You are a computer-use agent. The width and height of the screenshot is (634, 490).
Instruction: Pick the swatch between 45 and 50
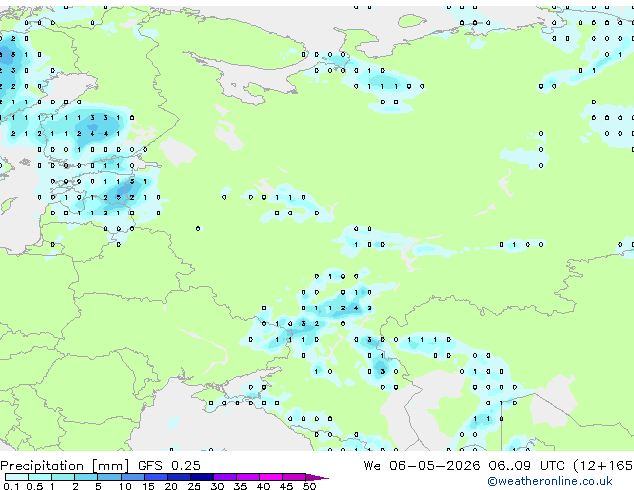pyautogui.click(x=294, y=477)
